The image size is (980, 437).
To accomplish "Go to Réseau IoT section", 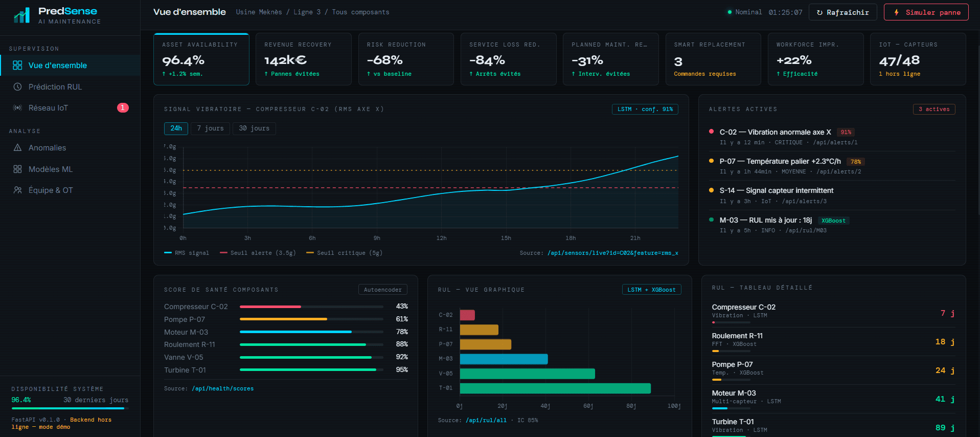I will [x=70, y=107].
